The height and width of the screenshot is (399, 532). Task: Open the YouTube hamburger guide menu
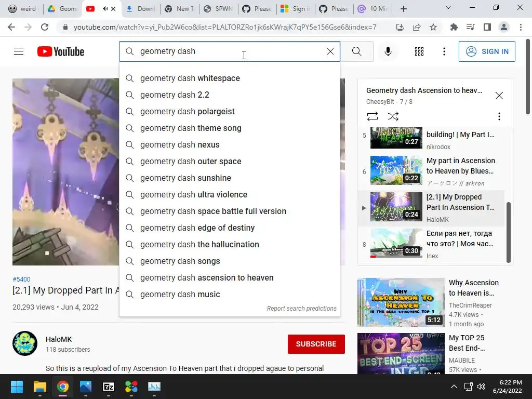(x=19, y=51)
